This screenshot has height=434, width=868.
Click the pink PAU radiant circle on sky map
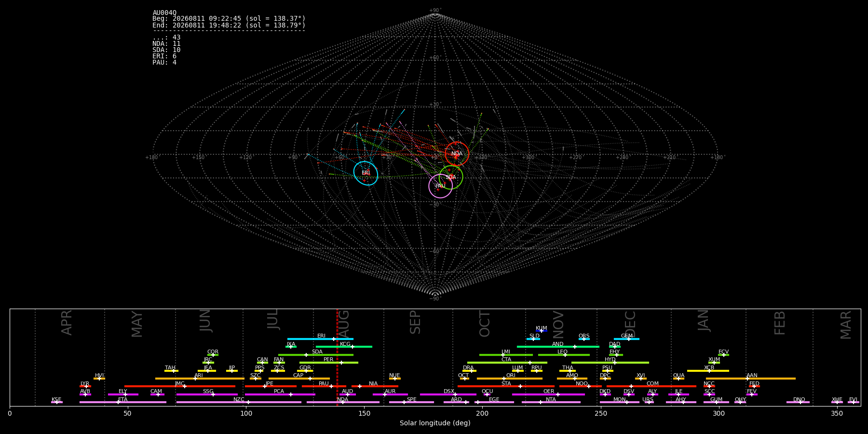440,186
